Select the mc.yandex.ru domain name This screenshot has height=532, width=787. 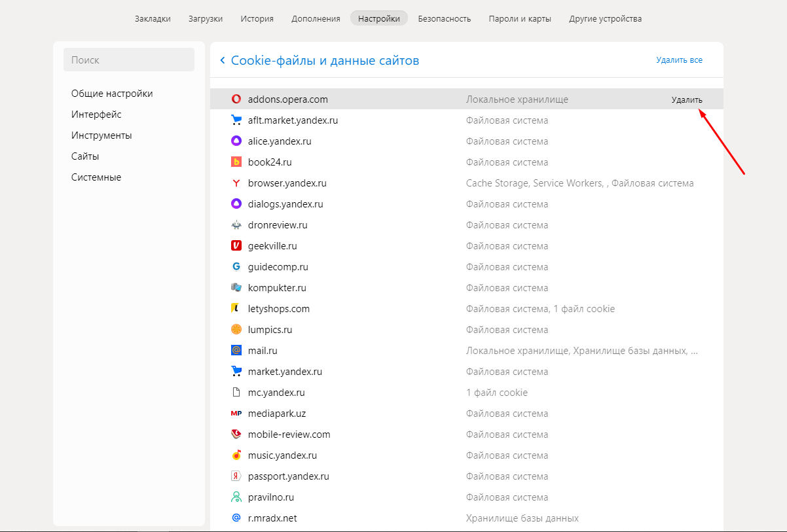coord(276,393)
